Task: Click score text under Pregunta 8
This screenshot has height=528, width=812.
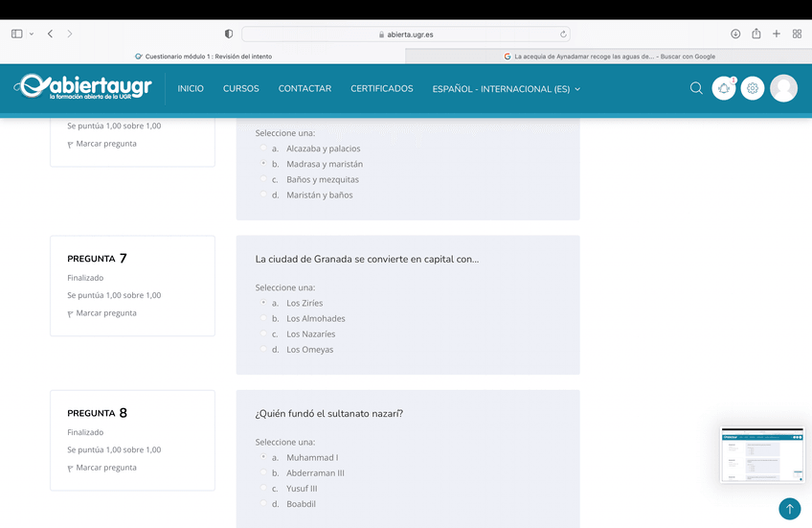Action: tap(114, 449)
